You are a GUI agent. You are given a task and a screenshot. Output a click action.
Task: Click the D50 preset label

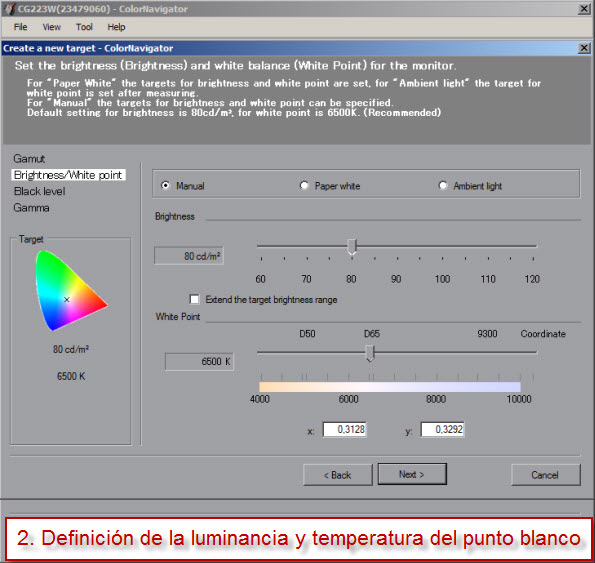(307, 334)
